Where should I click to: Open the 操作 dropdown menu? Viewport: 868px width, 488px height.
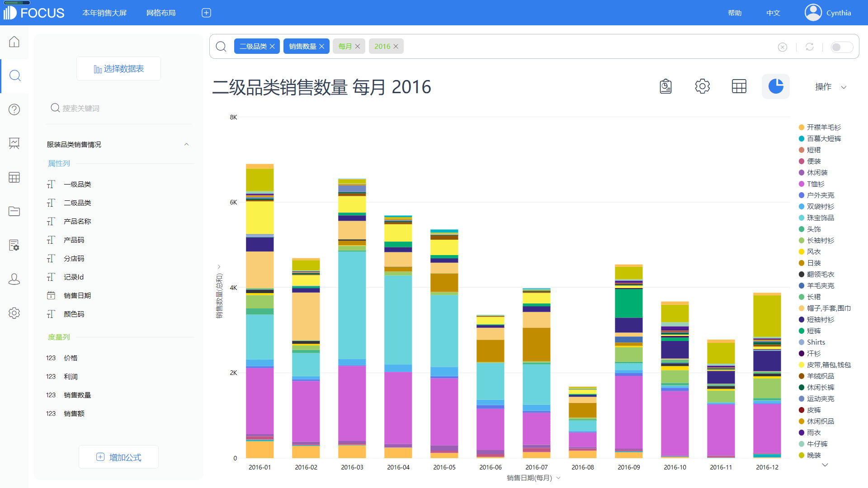(830, 87)
